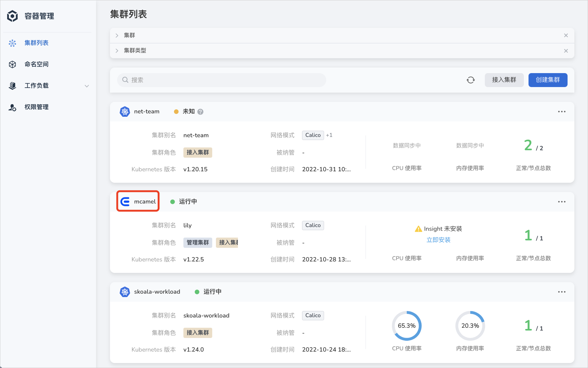The image size is (588, 368).
Task: Remove the 集群类型 filter with its X
Action: 566,51
